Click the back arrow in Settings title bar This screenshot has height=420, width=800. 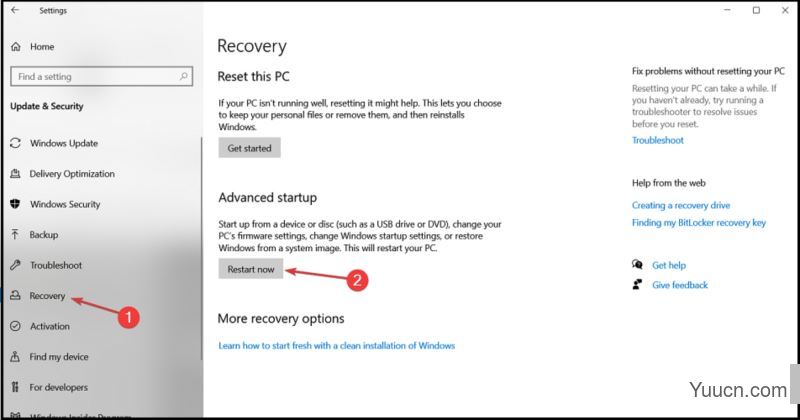[x=15, y=10]
